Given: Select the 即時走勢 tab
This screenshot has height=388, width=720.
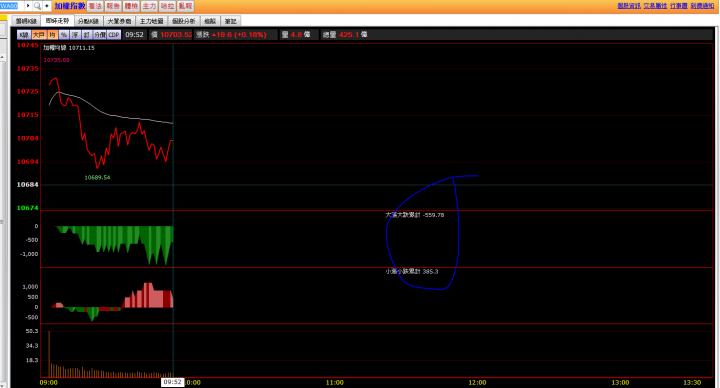Looking at the screenshot, I should [x=57, y=21].
